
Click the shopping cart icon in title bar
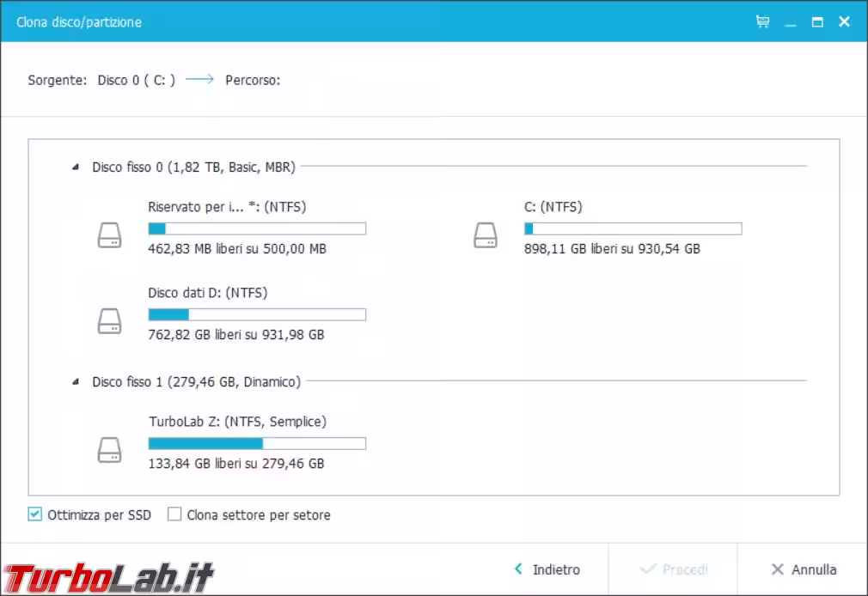tap(762, 22)
